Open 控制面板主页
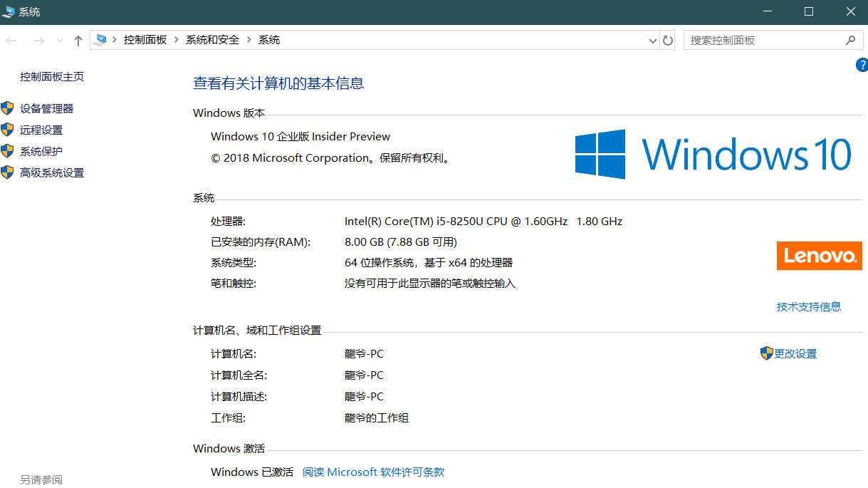Screen dimensions: 868x488 [52, 77]
